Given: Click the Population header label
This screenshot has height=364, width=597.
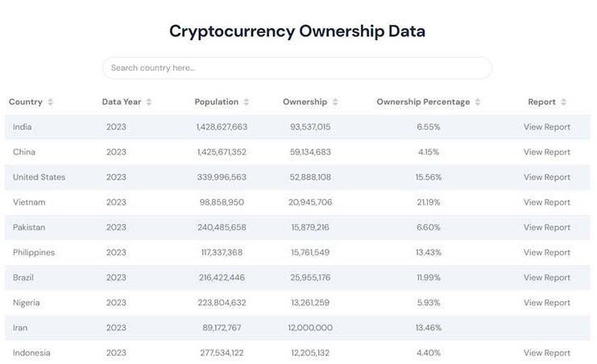Looking at the screenshot, I should [216, 102].
